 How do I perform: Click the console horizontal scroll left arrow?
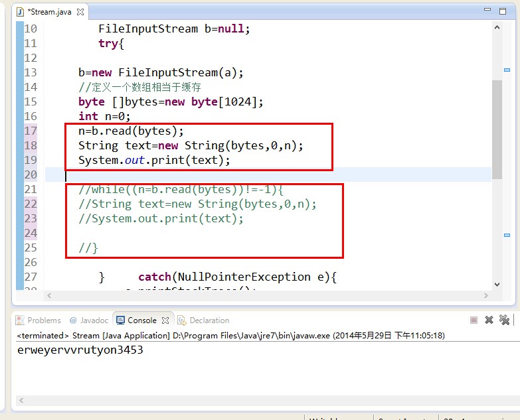tap(21, 401)
